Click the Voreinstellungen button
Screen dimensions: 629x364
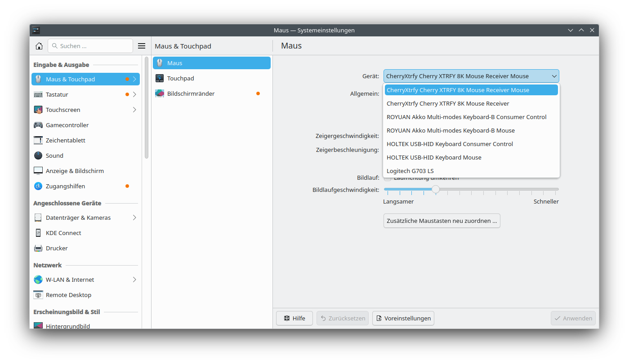click(403, 318)
